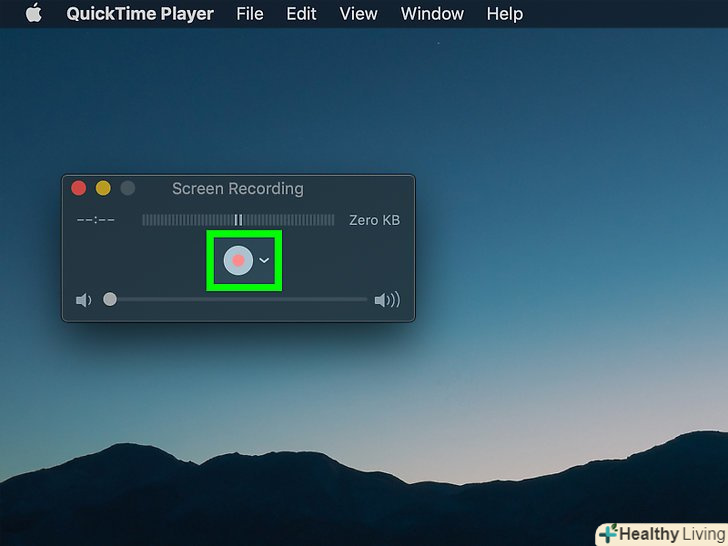Click the volume slider knob
Screen dimensions: 728x546
[110, 299]
